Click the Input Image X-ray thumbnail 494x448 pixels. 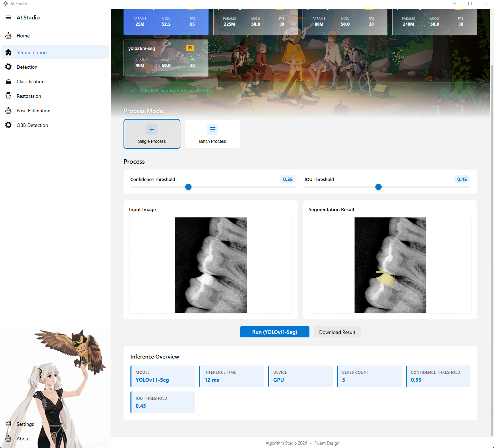(211, 265)
